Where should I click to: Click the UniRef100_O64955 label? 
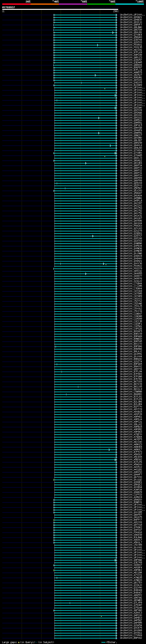pyautogui.click(x=131, y=273)
